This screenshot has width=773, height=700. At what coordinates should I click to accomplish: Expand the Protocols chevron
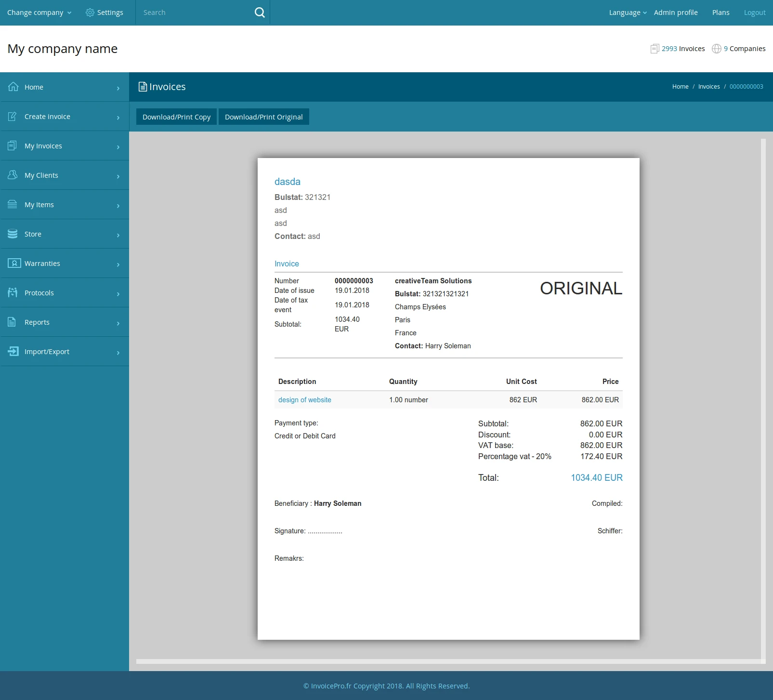[x=118, y=294]
